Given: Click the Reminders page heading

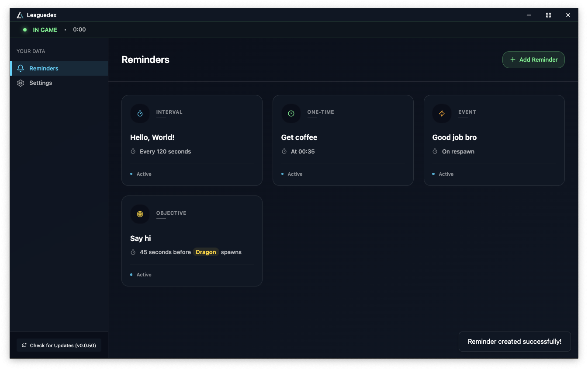Looking at the screenshot, I should point(145,60).
